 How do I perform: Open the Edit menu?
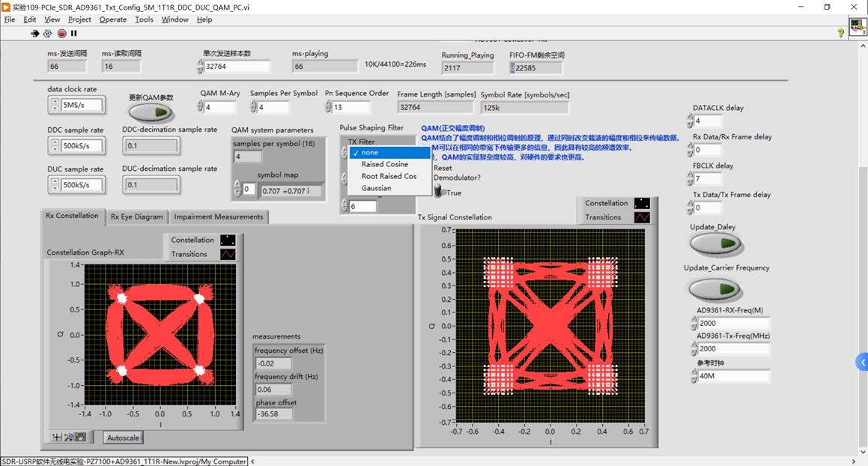(x=29, y=19)
